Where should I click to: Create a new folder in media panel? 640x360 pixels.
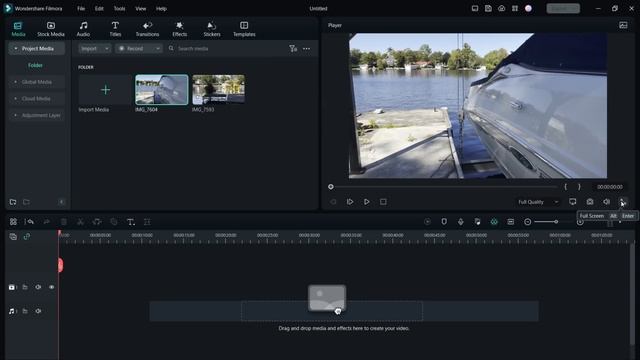[x=13, y=202]
